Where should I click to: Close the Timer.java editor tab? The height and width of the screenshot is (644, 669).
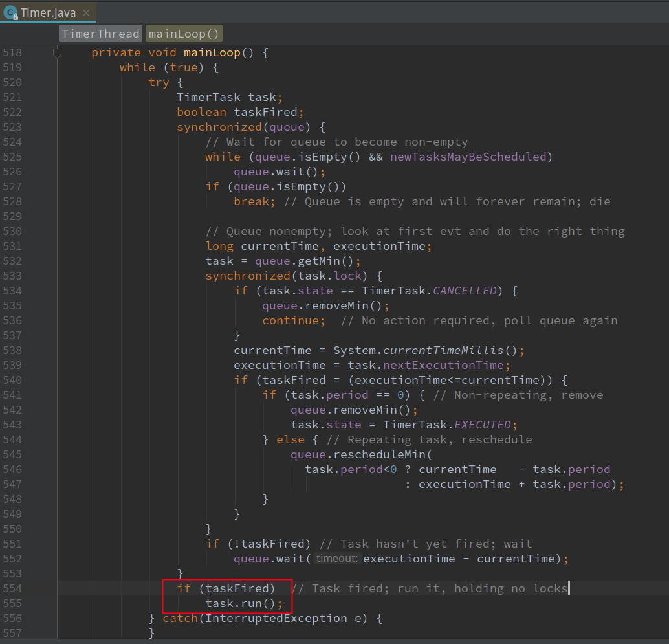pyautogui.click(x=87, y=12)
